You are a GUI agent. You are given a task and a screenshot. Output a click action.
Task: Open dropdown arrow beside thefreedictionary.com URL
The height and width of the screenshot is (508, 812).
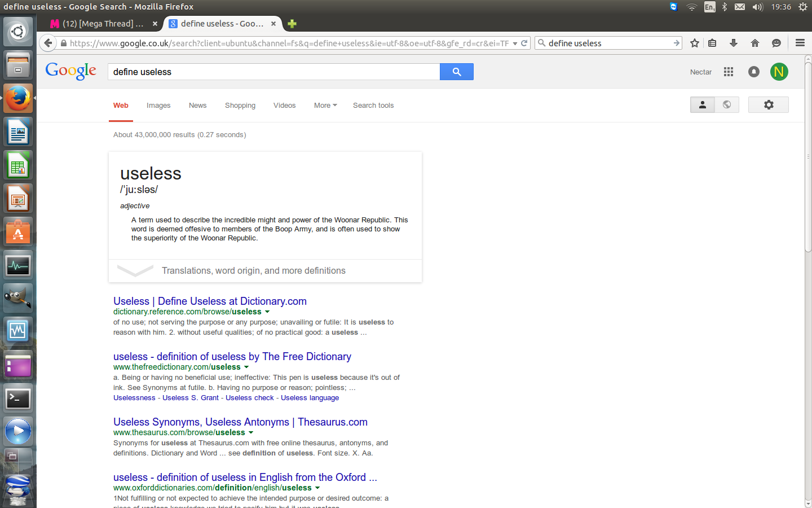[246, 367]
